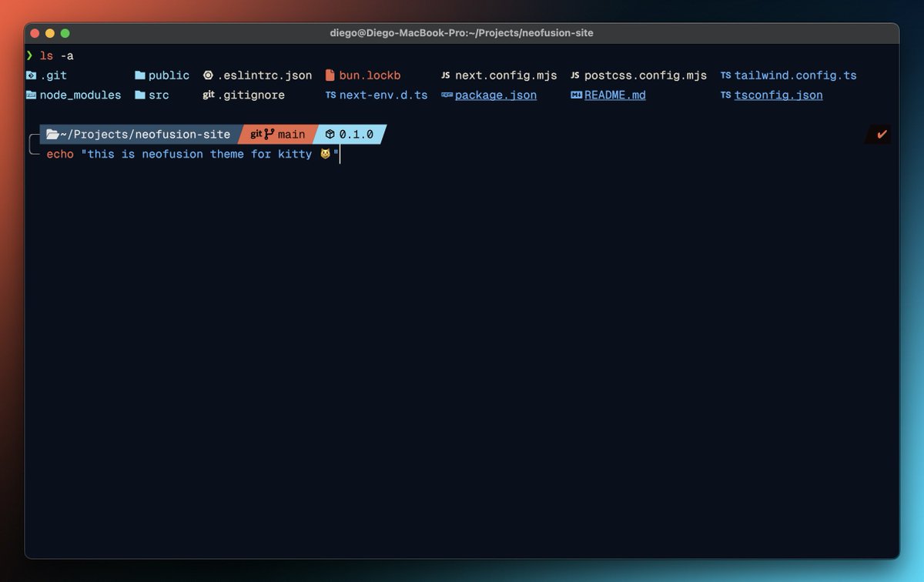Click the package cube icon before 0.1.0
The image size is (924, 582).
(331, 133)
